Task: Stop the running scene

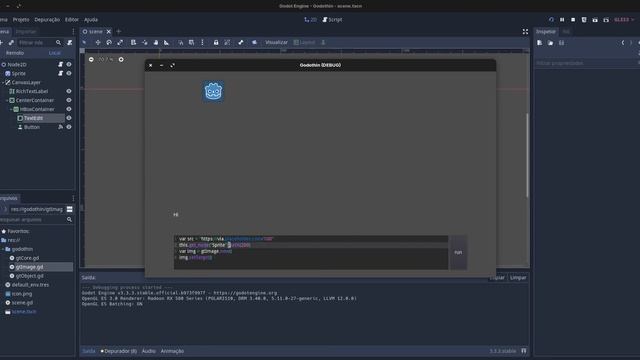Action: [573, 20]
